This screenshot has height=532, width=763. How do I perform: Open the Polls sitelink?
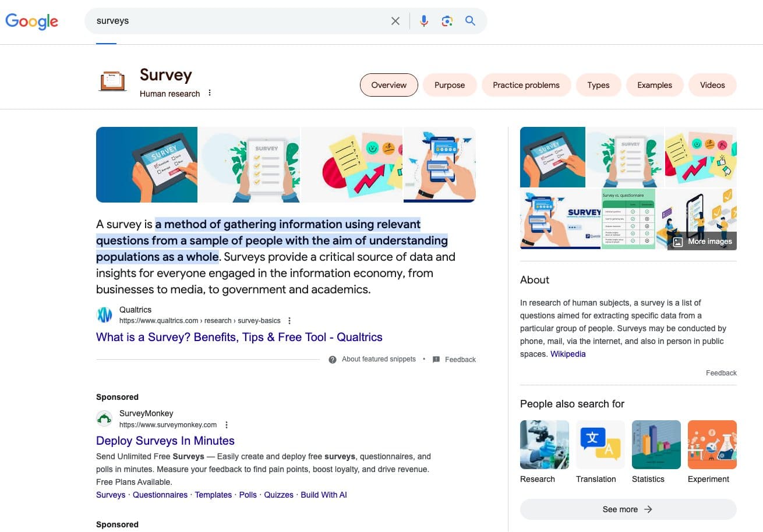[248, 495]
